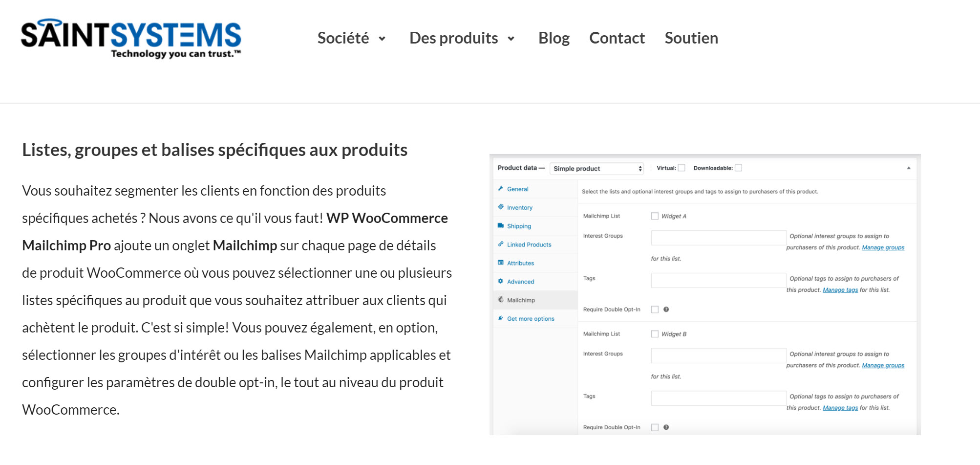Open the Simple product type dropdown
This screenshot has width=980, height=465.
[x=597, y=169]
